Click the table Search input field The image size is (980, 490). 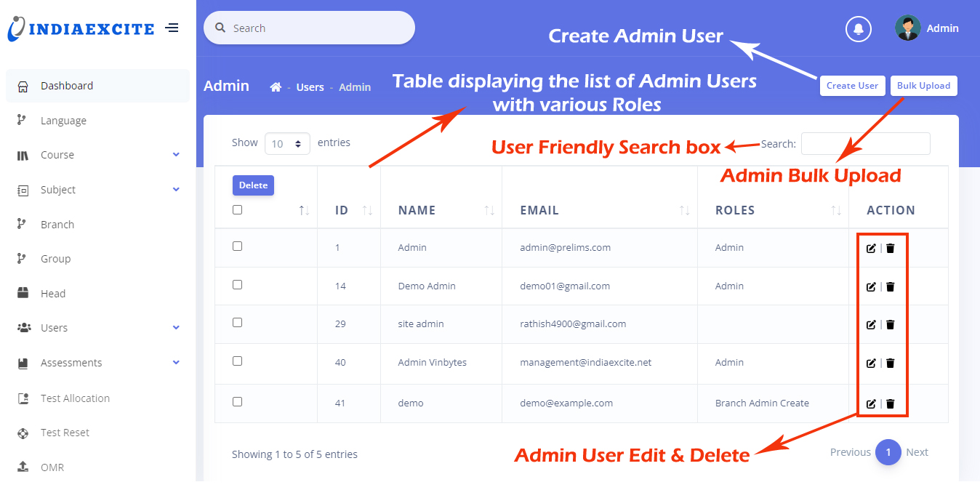[865, 144]
